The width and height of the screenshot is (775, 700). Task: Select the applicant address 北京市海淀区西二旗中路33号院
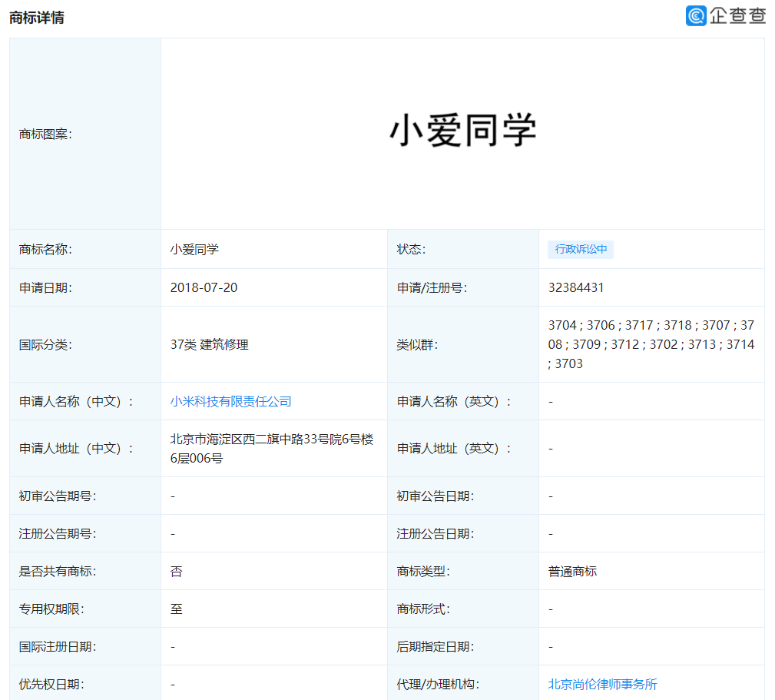[x=272, y=449]
